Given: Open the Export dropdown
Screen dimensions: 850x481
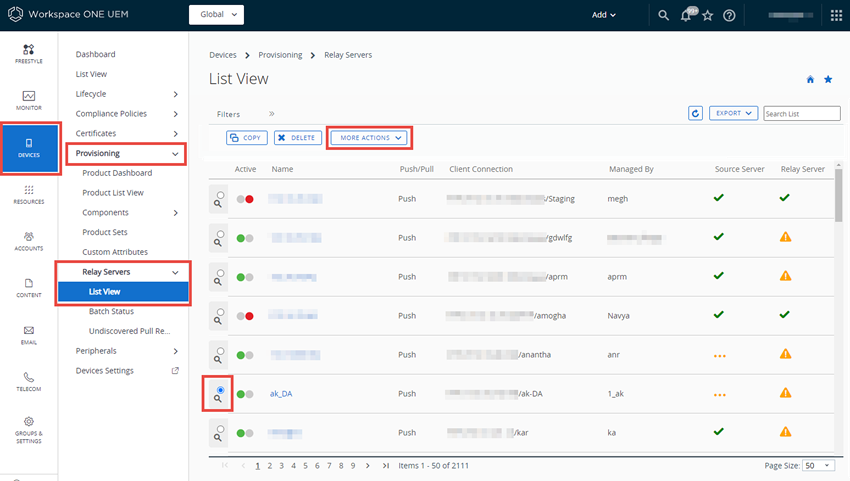Looking at the screenshot, I should (733, 113).
